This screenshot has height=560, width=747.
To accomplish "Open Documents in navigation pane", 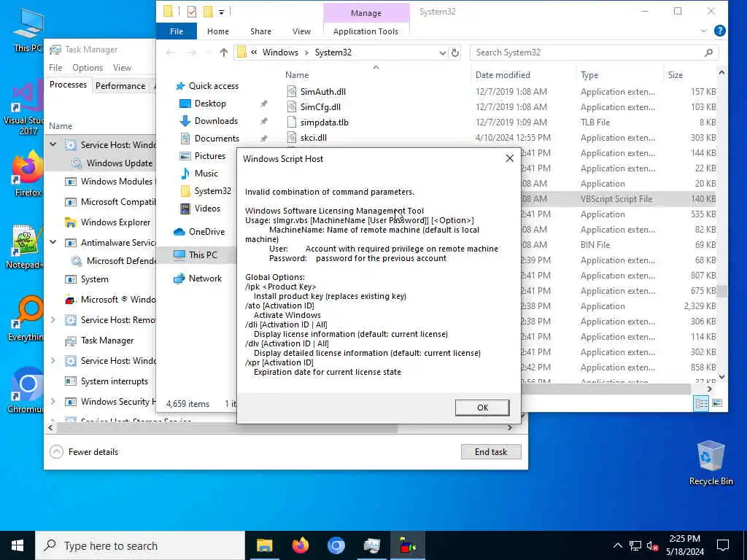I will click(x=217, y=139).
